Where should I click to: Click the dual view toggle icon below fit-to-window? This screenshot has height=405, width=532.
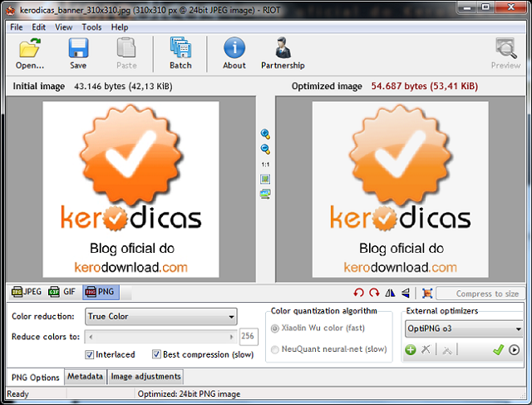tap(265, 194)
